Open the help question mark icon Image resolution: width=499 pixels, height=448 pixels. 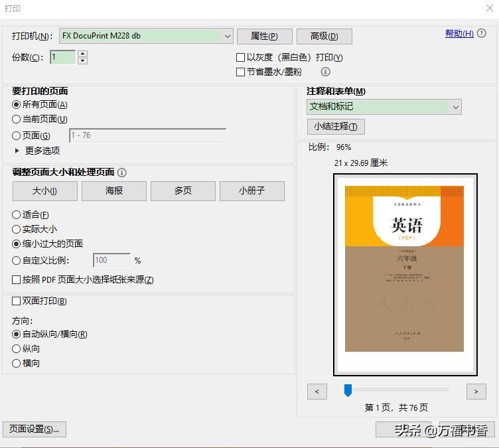(x=482, y=33)
